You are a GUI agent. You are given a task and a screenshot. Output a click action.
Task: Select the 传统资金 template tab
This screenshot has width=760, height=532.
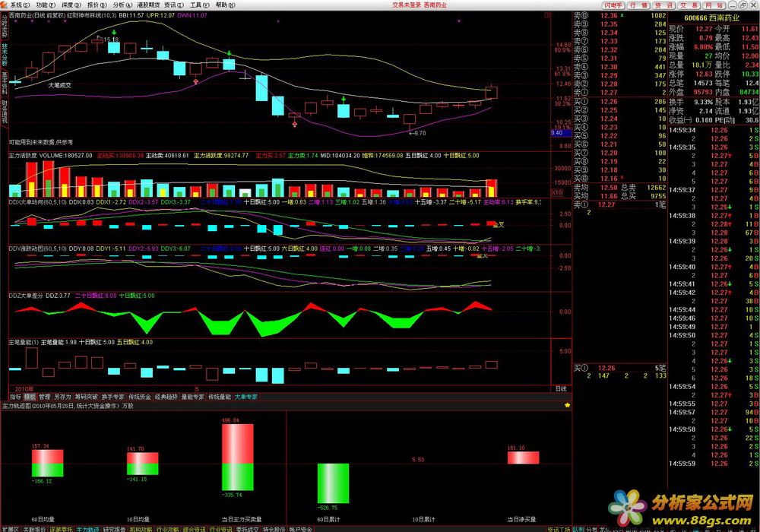click(x=140, y=397)
